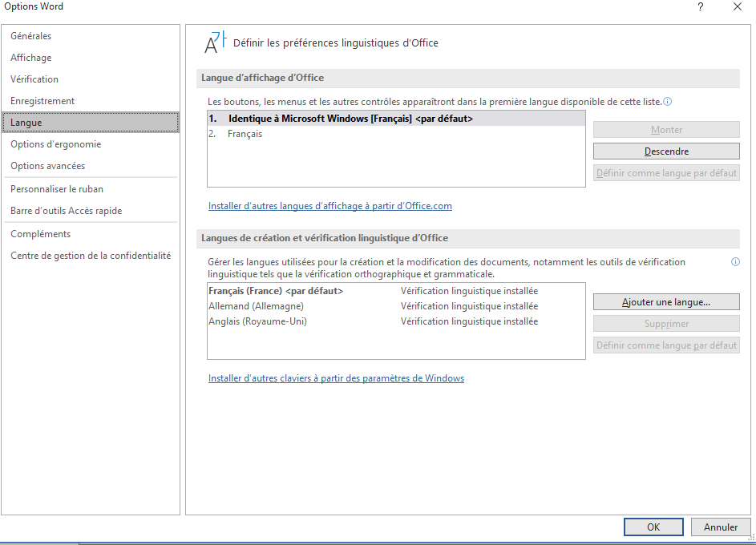
Task: Close the Options Word dialog
Action: coord(738,6)
